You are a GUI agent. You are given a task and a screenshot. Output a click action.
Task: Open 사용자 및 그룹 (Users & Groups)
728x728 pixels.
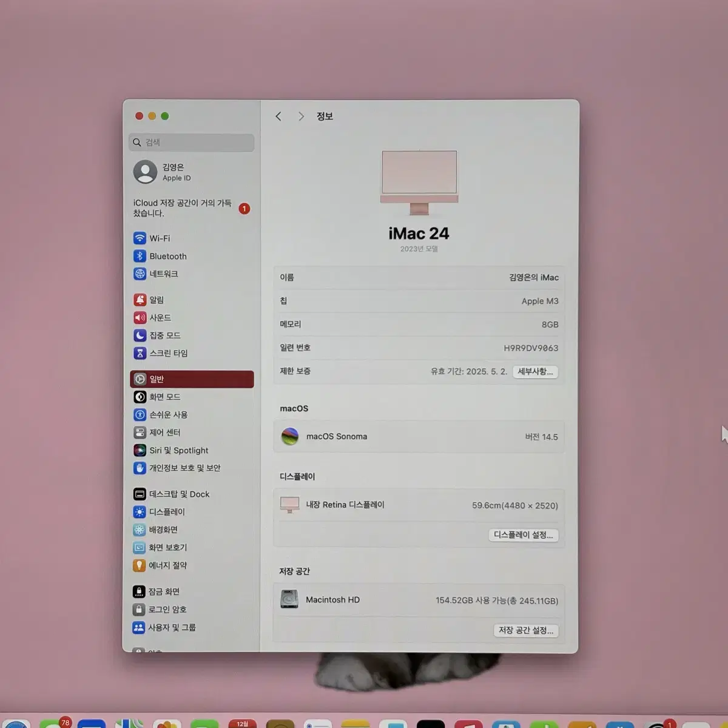pyautogui.click(x=192, y=627)
